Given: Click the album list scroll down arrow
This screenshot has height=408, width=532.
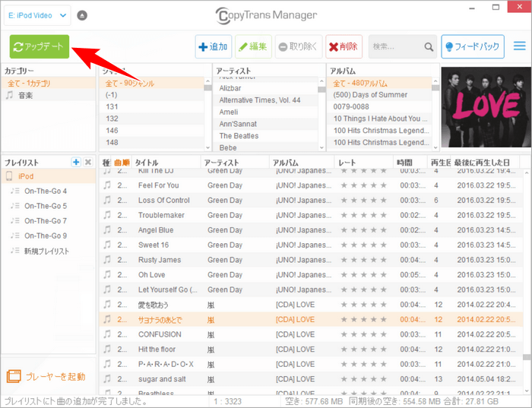Looking at the screenshot, I should (x=435, y=147).
